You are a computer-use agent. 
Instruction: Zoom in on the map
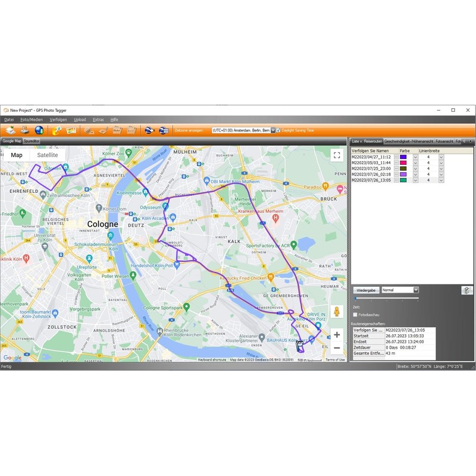pos(337,334)
